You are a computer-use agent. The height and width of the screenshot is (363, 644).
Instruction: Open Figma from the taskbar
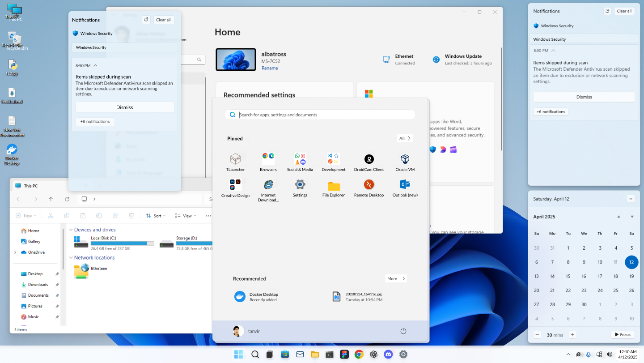344,354
